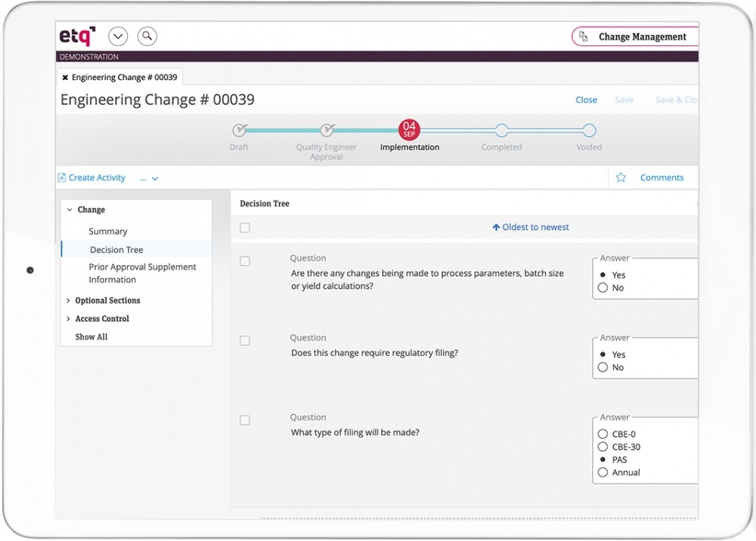
Task: Click the Change Management module icon
Action: pos(582,36)
